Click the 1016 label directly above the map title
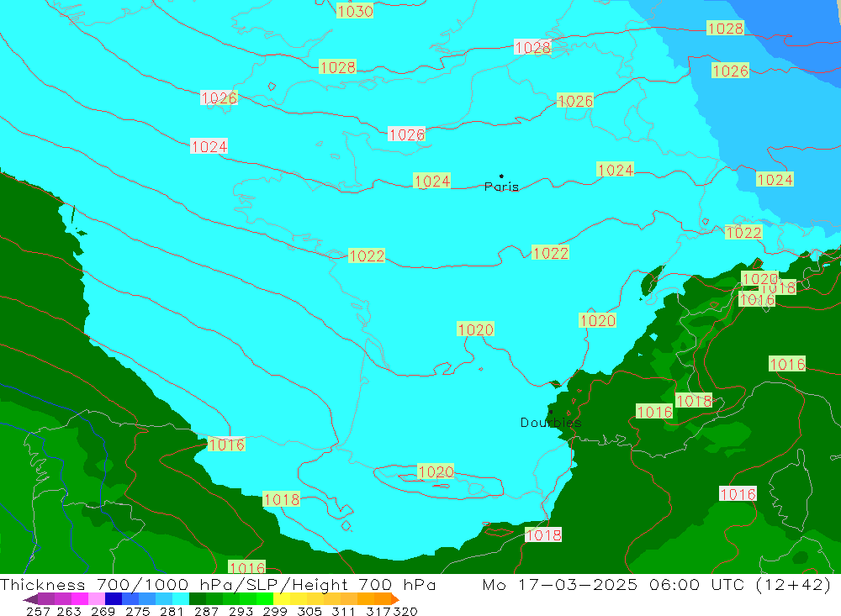 tap(246, 567)
